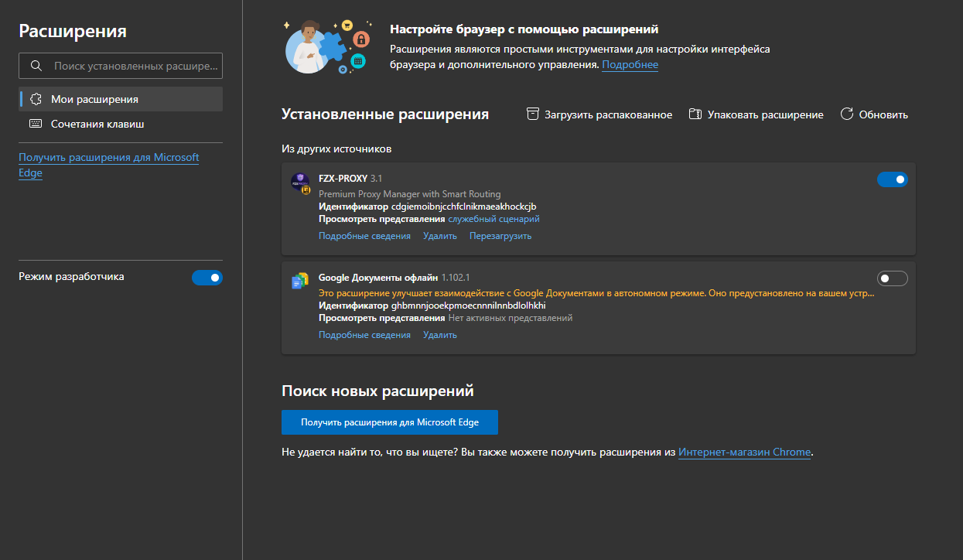Open the Подробнее link

(630, 65)
